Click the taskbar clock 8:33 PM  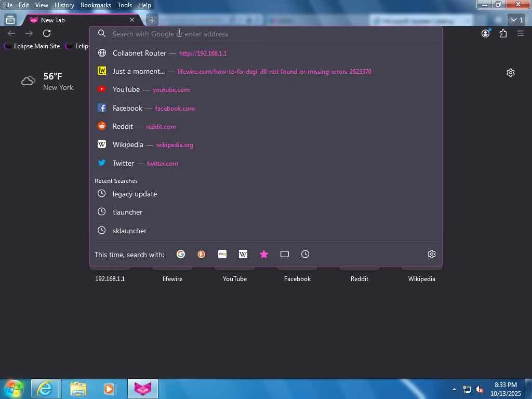pos(506,389)
